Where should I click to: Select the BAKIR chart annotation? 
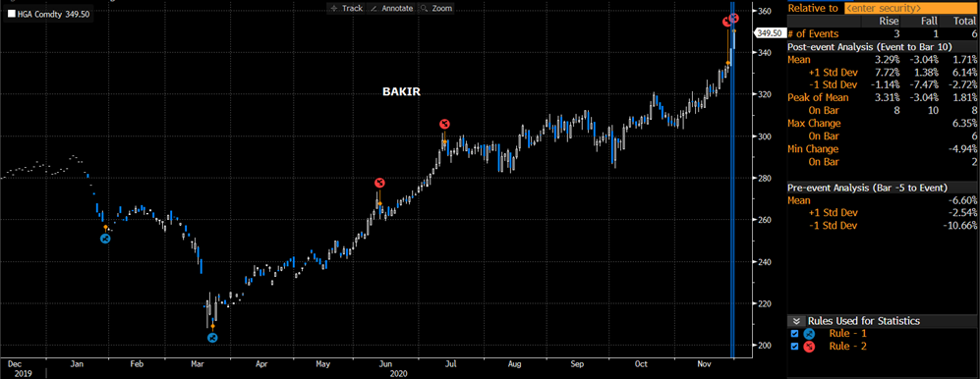coord(401,91)
